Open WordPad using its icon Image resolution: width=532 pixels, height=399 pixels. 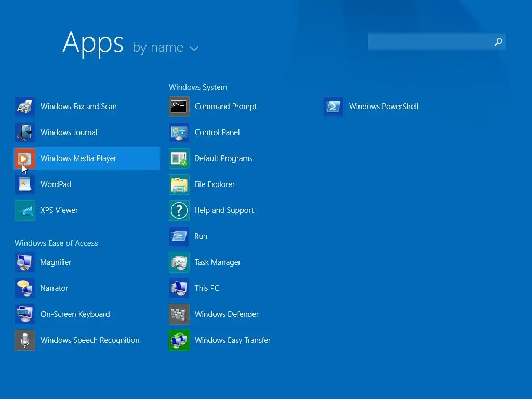[x=25, y=184]
